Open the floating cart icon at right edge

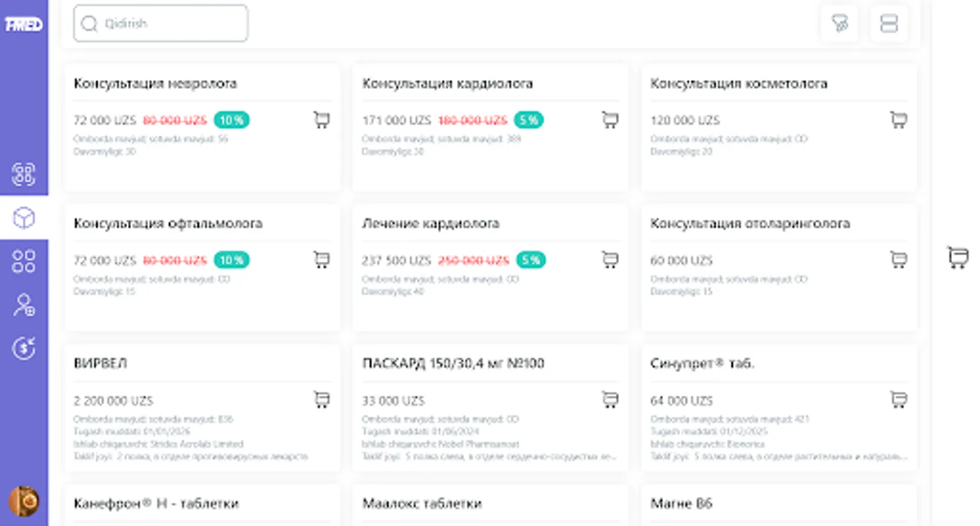tap(958, 257)
